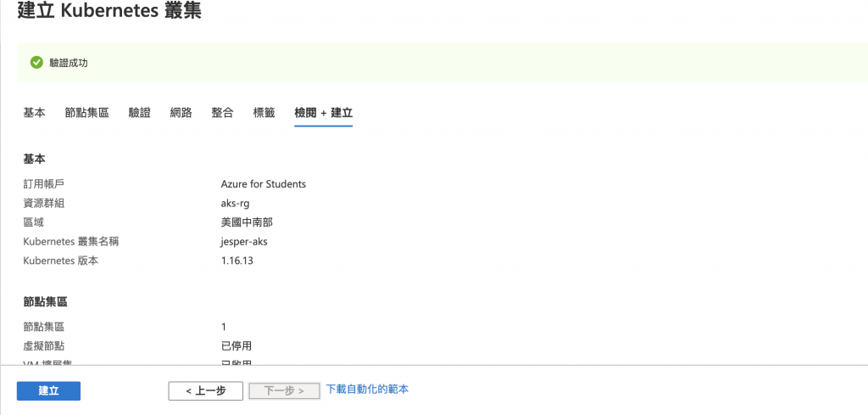
Task: Click the 節點集區 row label
Action: (x=44, y=327)
